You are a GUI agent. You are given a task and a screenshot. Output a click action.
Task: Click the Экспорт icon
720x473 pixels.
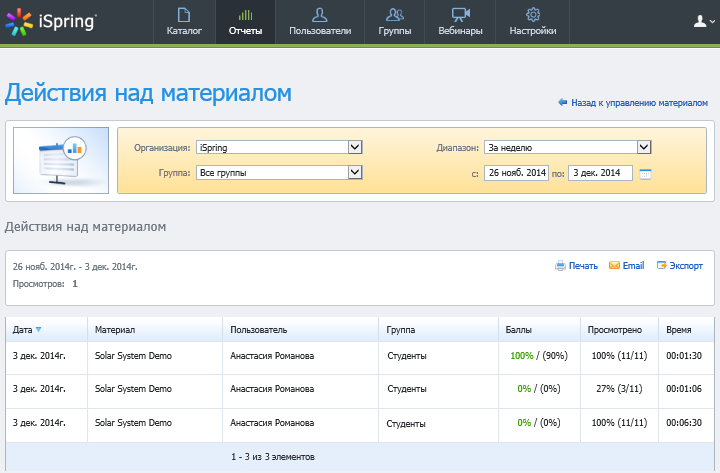(661, 265)
